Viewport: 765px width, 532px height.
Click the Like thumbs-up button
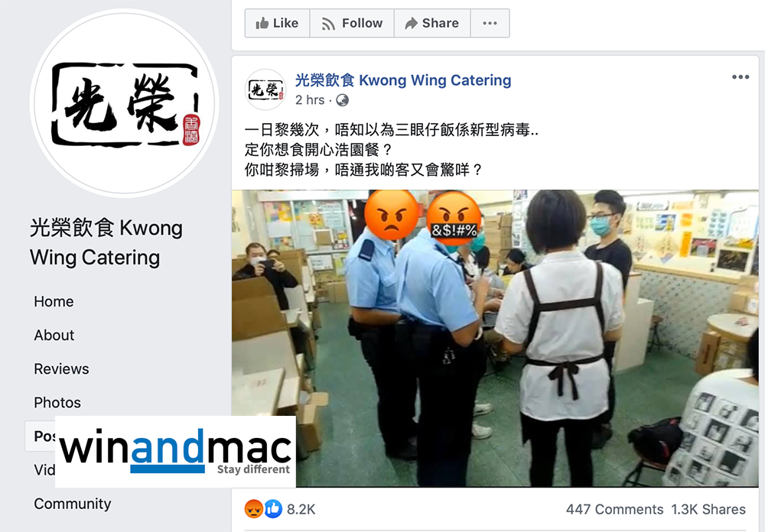(x=277, y=23)
